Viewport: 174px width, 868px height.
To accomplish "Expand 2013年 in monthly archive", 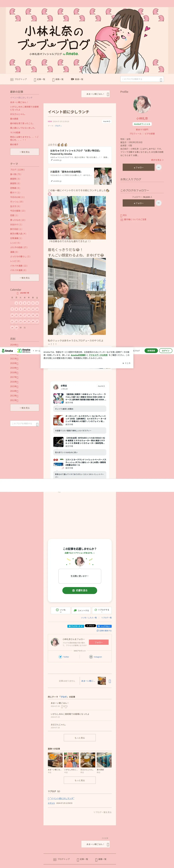I will pyautogui.click(x=14, y=396).
